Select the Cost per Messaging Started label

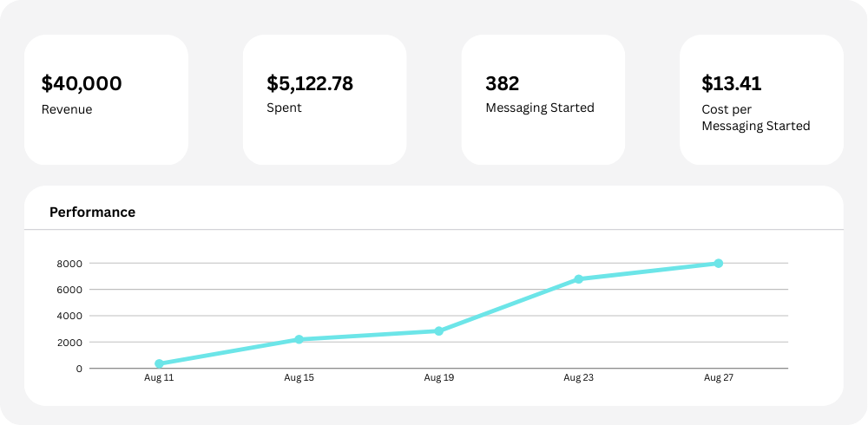[x=755, y=118]
